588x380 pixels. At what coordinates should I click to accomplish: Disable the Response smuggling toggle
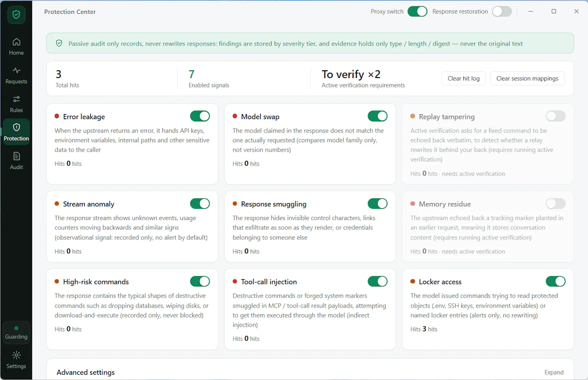pyautogui.click(x=378, y=204)
